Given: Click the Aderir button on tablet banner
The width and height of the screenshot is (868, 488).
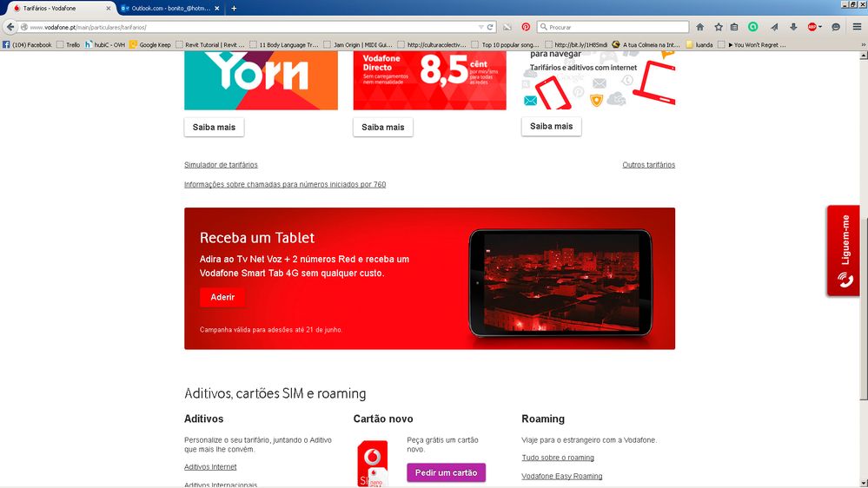Looking at the screenshot, I should pos(222,297).
